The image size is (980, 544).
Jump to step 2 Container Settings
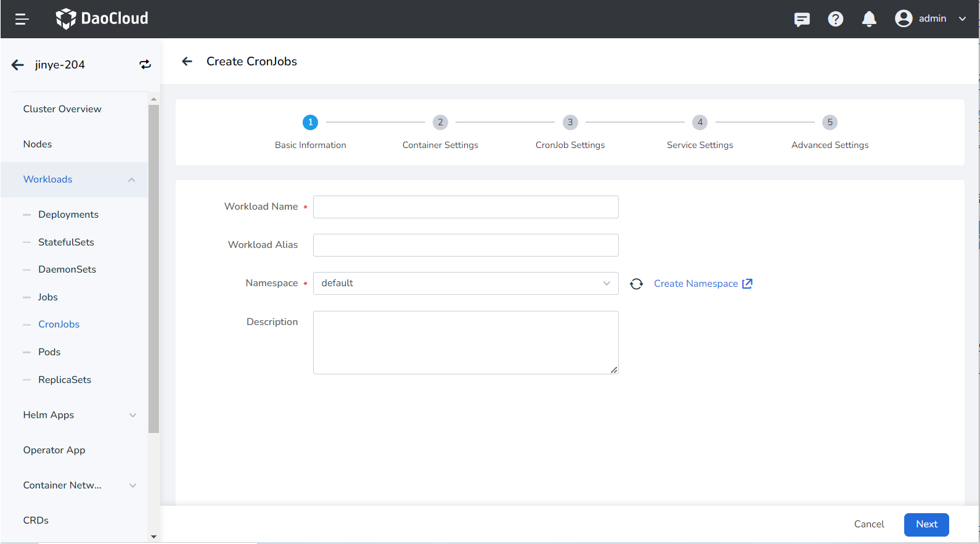click(440, 122)
